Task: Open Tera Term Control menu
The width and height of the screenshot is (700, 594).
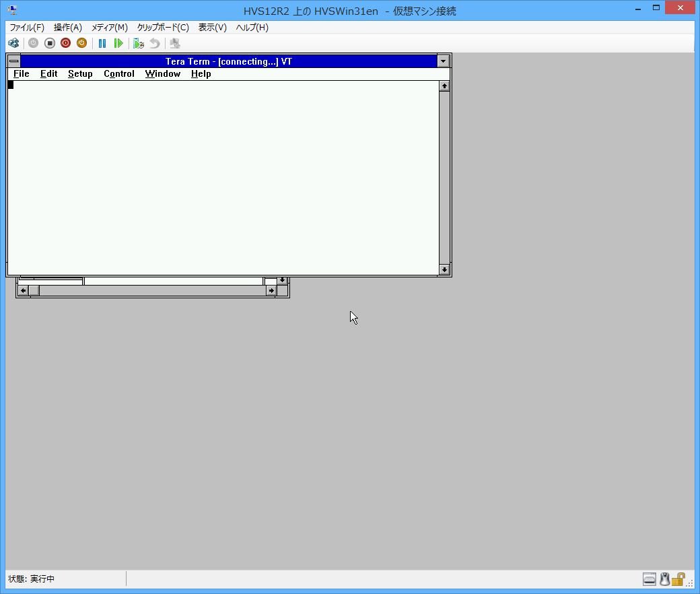Action: coord(118,73)
